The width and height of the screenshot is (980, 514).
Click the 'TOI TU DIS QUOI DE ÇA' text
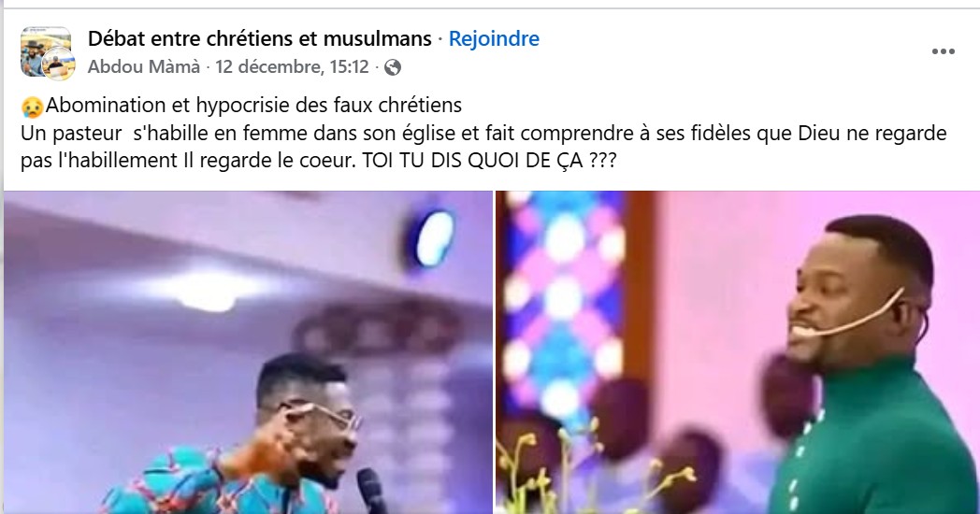(x=489, y=161)
